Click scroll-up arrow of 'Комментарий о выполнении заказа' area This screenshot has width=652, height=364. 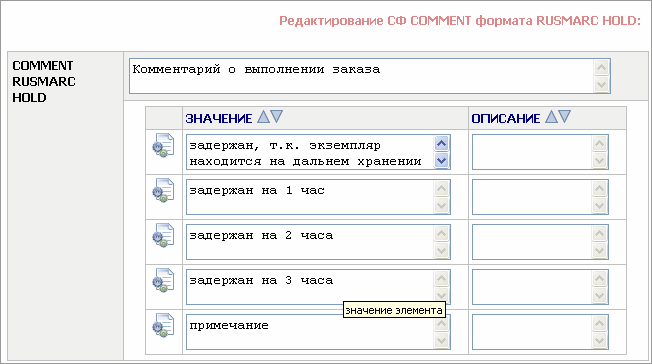click(x=602, y=67)
